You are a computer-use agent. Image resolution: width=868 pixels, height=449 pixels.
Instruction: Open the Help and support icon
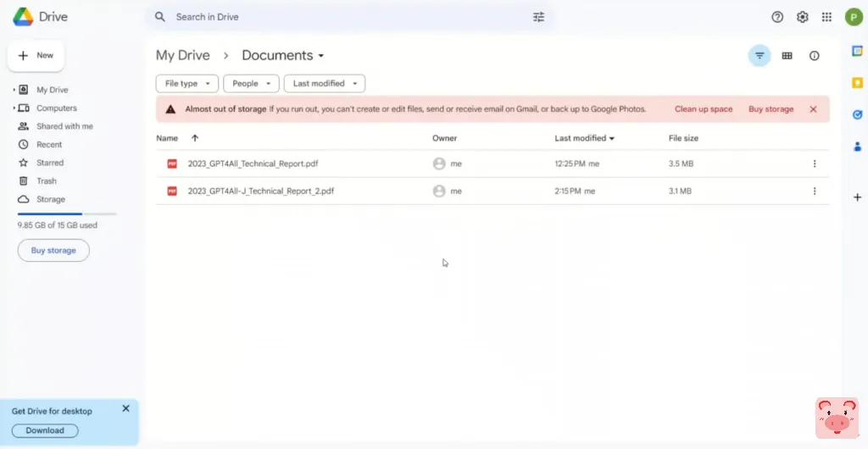(777, 17)
